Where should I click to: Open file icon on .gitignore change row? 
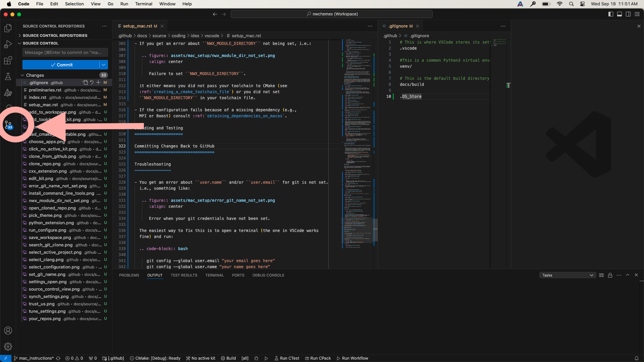click(x=85, y=82)
